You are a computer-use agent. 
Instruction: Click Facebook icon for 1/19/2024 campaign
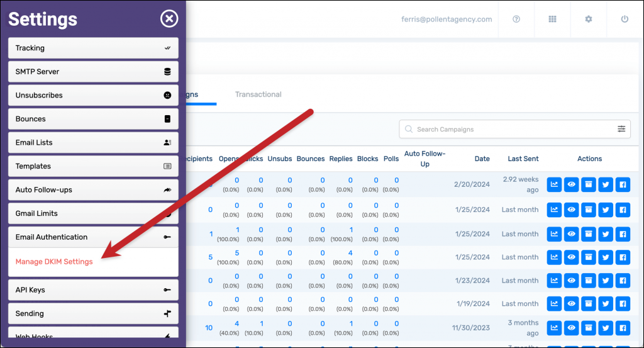tap(623, 305)
